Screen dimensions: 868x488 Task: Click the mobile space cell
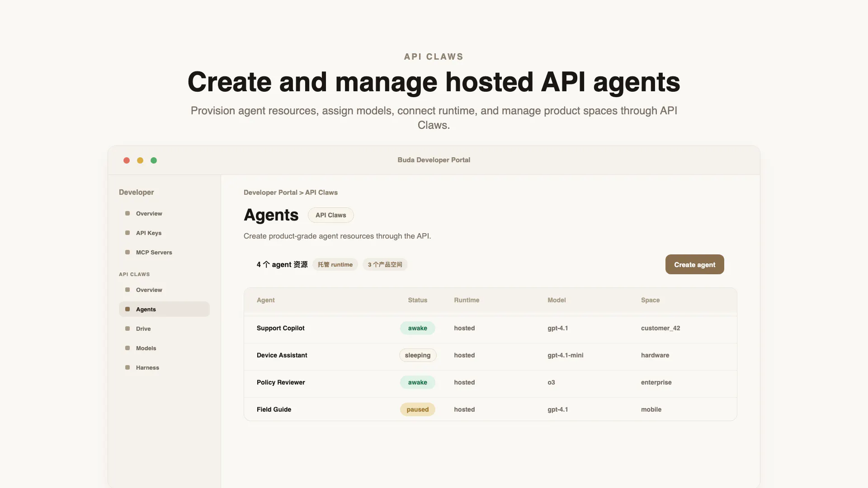[651, 409]
